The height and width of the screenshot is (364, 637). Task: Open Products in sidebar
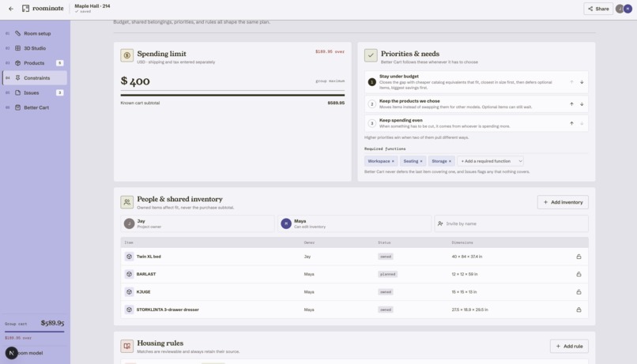pyautogui.click(x=35, y=63)
